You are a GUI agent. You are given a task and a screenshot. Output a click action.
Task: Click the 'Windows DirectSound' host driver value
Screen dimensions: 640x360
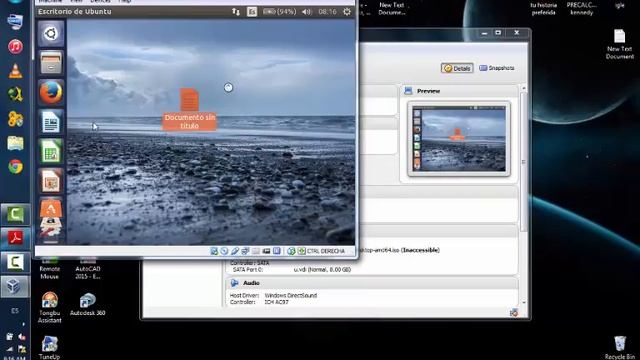click(x=291, y=295)
